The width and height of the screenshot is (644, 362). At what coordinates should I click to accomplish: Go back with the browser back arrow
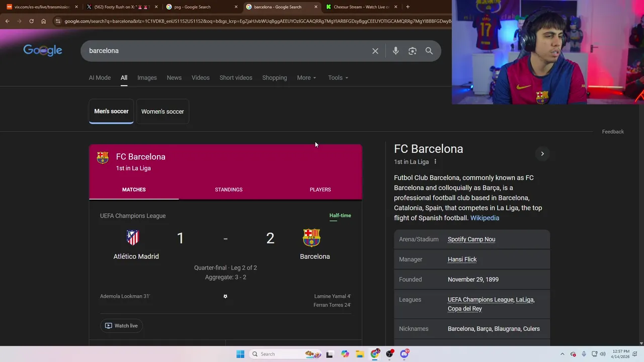point(7,21)
